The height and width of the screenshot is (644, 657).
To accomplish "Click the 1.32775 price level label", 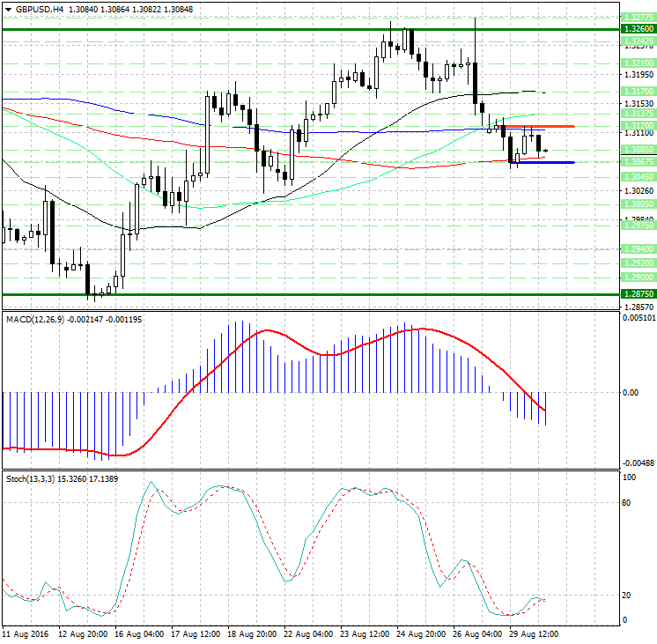I will coord(637,17).
